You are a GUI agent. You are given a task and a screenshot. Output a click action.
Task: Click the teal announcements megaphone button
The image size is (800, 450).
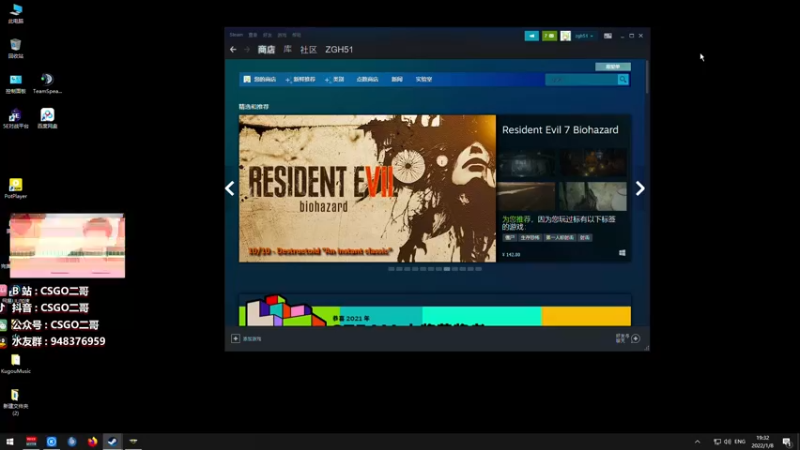(532, 36)
